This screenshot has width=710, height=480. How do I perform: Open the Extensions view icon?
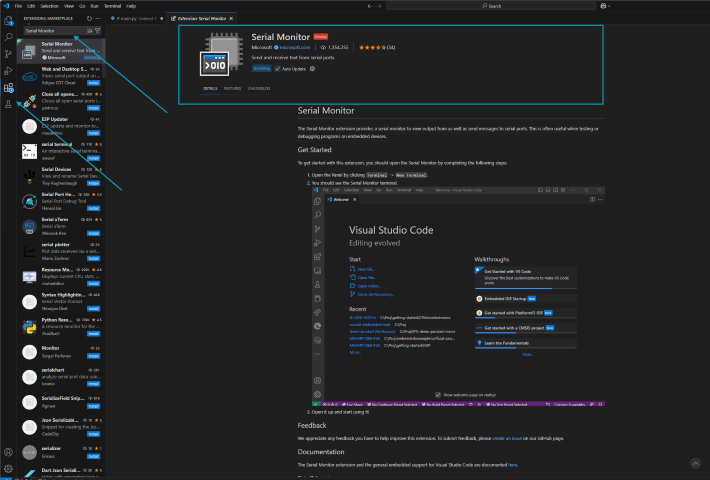point(8,88)
